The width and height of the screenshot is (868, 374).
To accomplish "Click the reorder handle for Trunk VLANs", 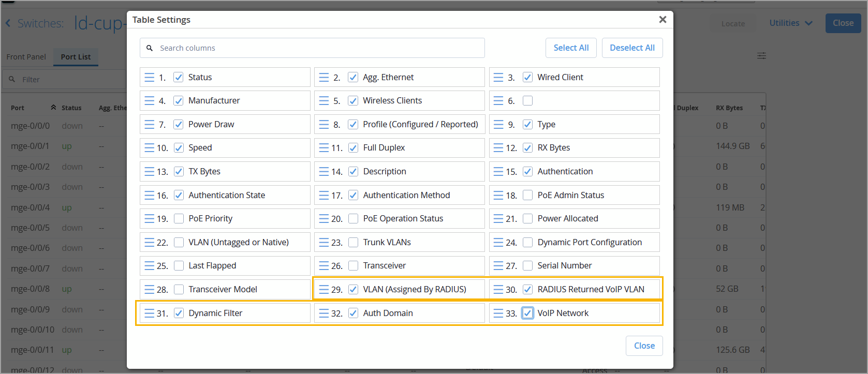I will (x=324, y=243).
